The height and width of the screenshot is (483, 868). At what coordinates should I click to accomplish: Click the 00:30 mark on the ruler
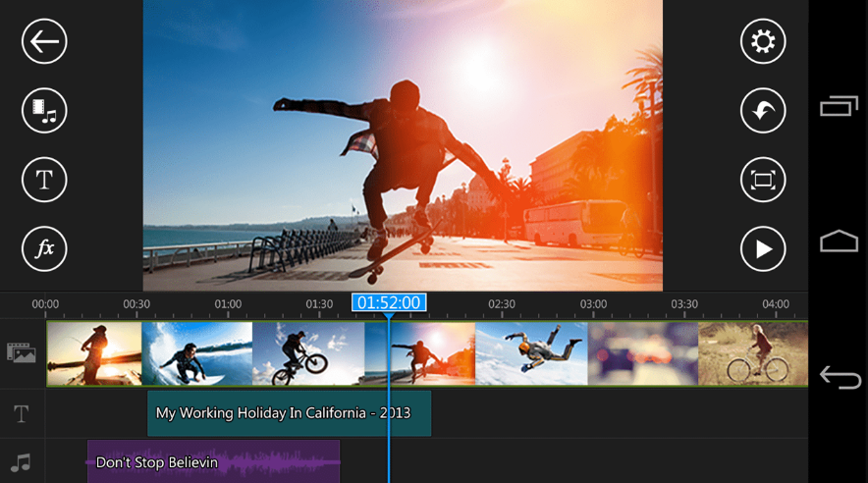[136, 304]
